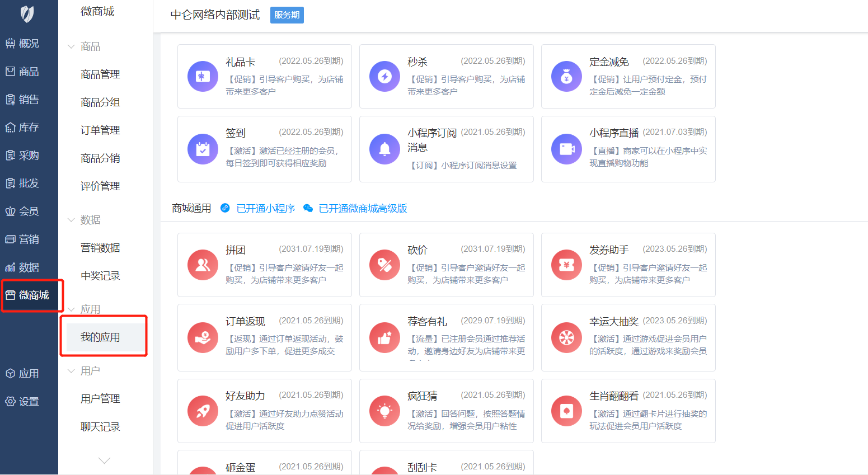Collapse the 应用 section in submenu
868x475 pixels.
pyautogui.click(x=71, y=309)
